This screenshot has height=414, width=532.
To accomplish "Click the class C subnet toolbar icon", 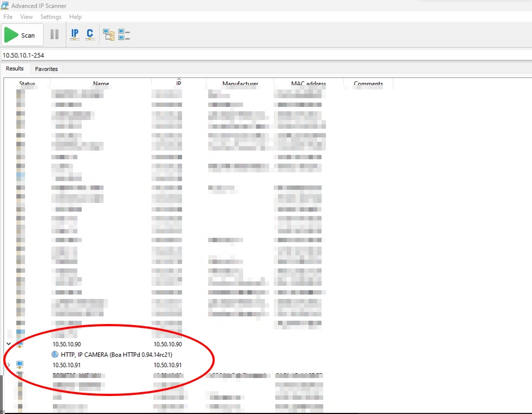I will [90, 34].
